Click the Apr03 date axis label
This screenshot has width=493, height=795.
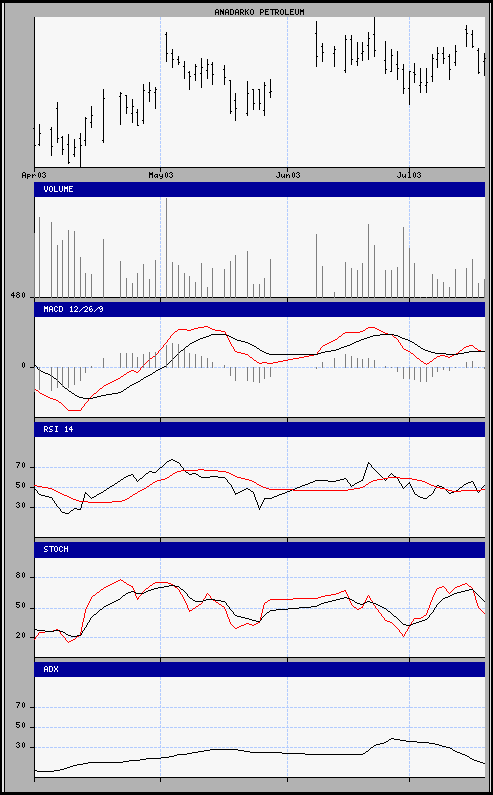34,175
